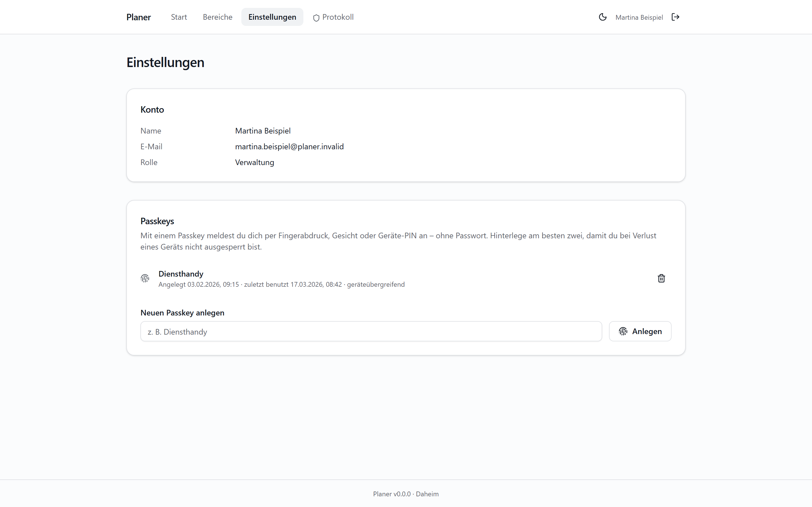Click the footer text Planer v0.0.0 · Daheim
The height and width of the screenshot is (507, 812).
pos(406,494)
